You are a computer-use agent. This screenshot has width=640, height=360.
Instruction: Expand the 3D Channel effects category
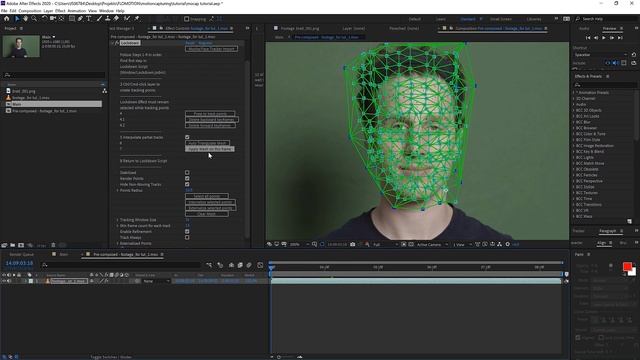click(573, 98)
